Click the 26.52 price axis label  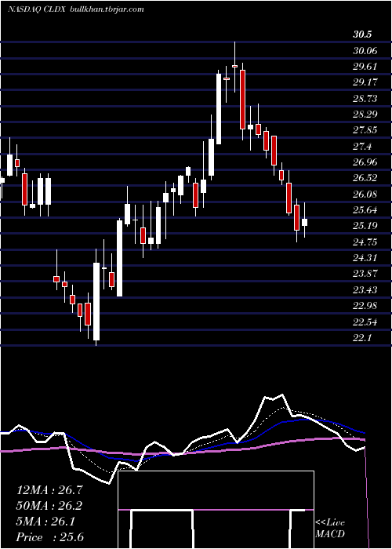pyautogui.click(x=365, y=178)
